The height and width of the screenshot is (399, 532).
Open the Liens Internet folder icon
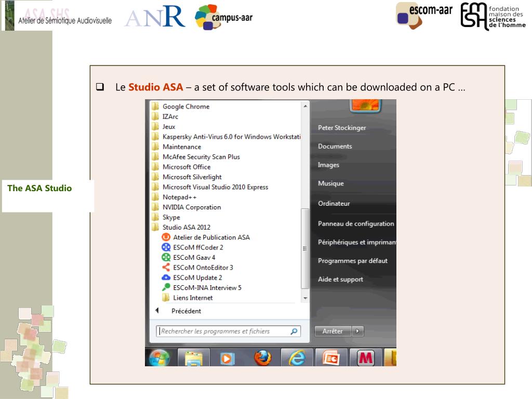[x=166, y=298]
